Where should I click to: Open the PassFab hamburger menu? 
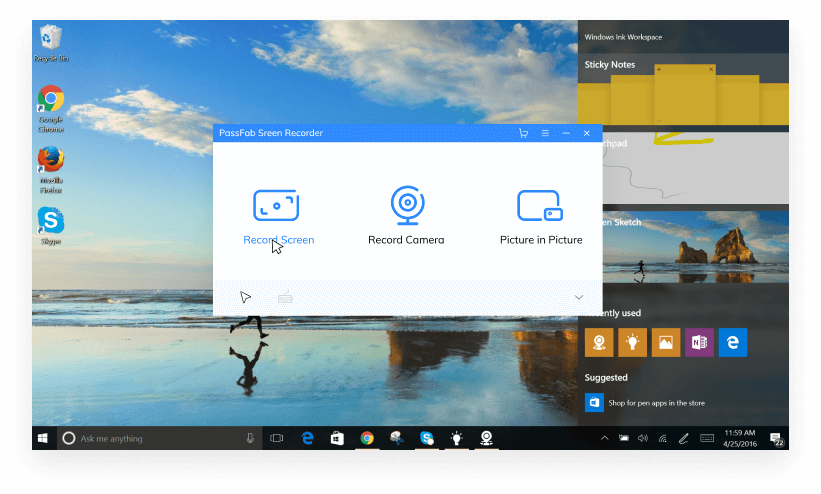pos(545,133)
